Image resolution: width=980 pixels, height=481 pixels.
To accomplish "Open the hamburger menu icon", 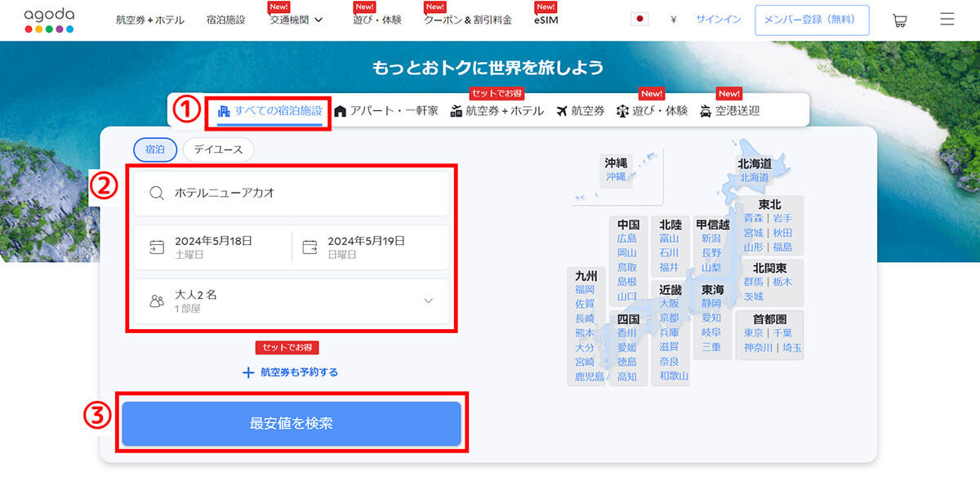I will [x=947, y=20].
